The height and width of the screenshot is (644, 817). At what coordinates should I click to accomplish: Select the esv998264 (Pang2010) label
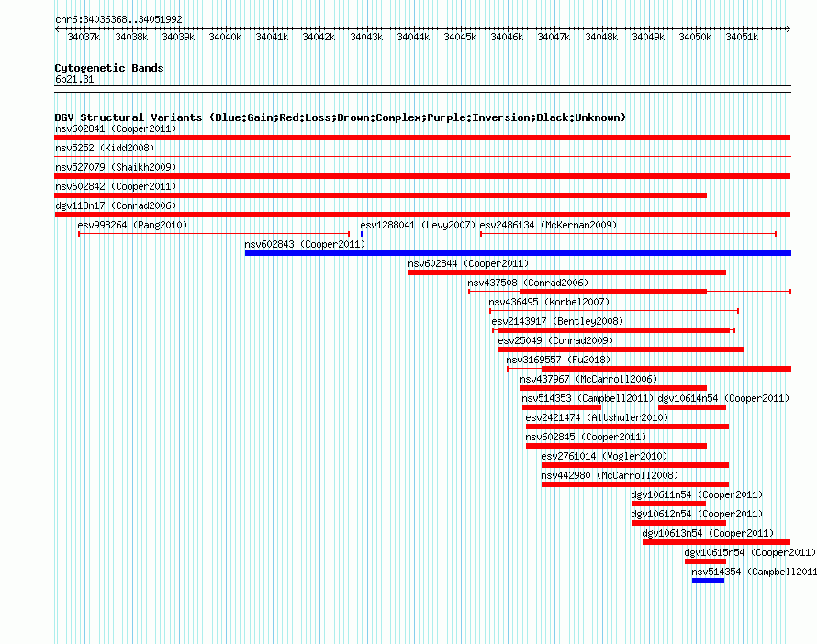coord(132,225)
